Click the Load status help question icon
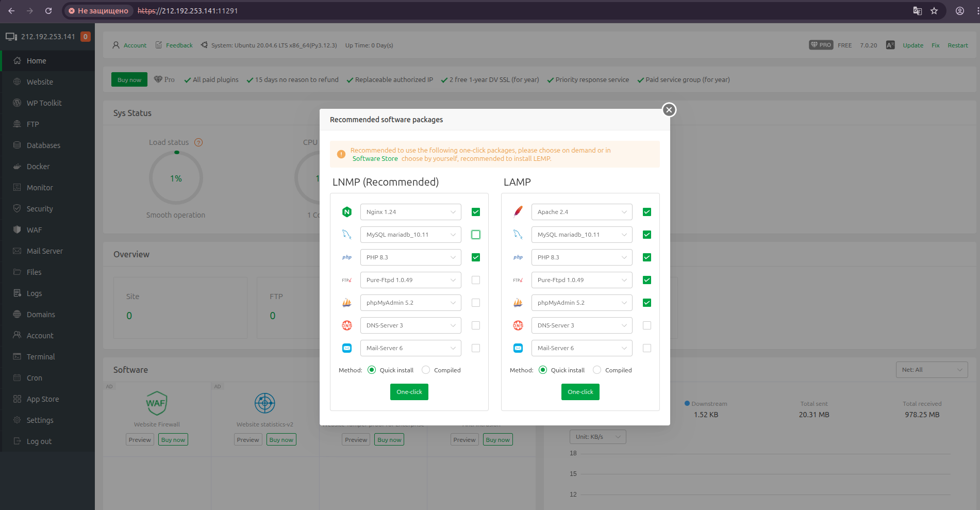 [198, 142]
